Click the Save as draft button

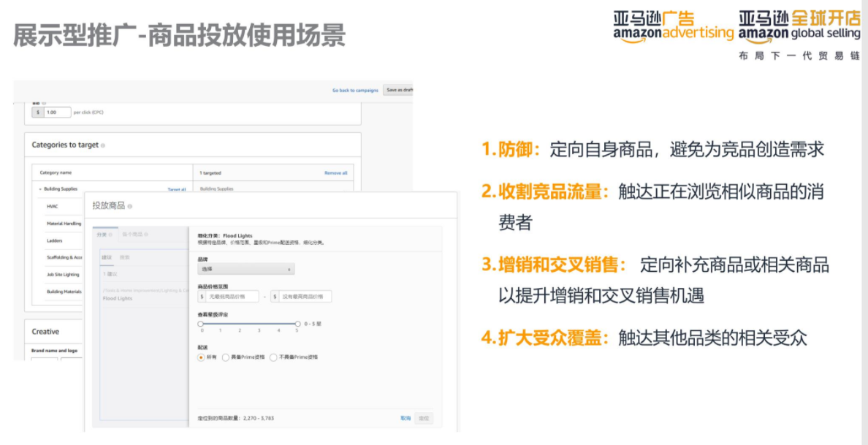399,88
